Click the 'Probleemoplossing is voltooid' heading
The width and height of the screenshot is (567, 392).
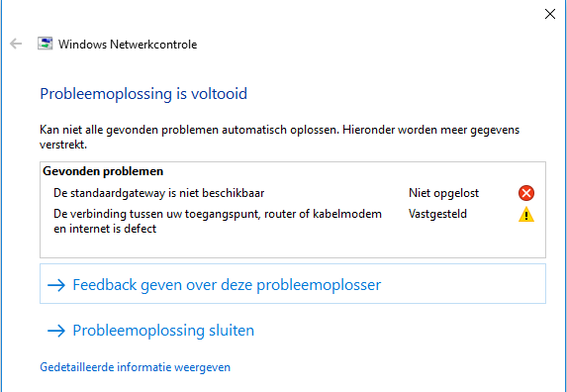pyautogui.click(x=143, y=94)
